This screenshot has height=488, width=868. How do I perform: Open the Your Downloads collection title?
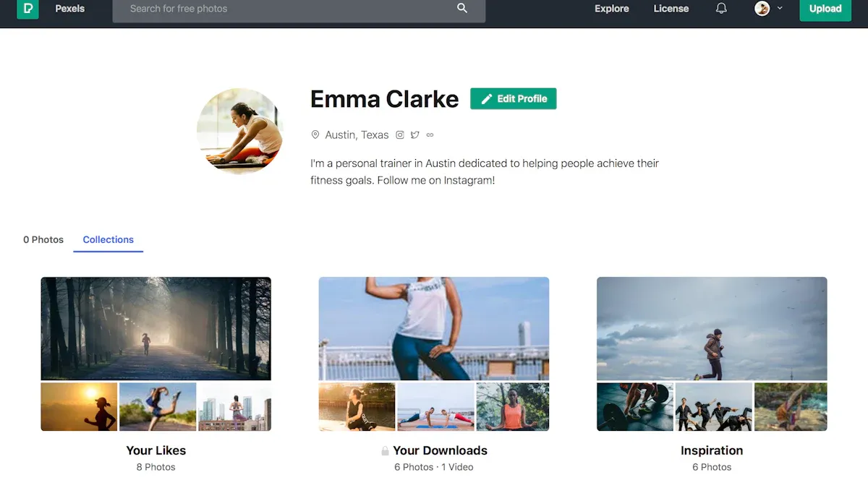click(440, 450)
